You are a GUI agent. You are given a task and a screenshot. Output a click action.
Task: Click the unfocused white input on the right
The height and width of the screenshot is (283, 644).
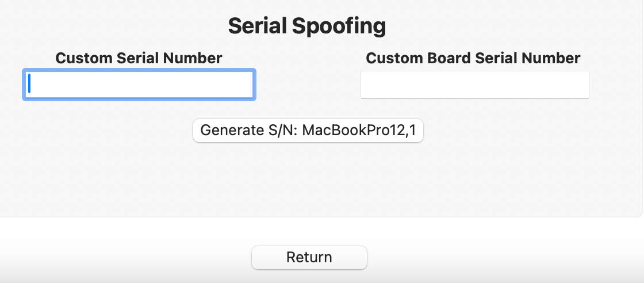tap(474, 85)
